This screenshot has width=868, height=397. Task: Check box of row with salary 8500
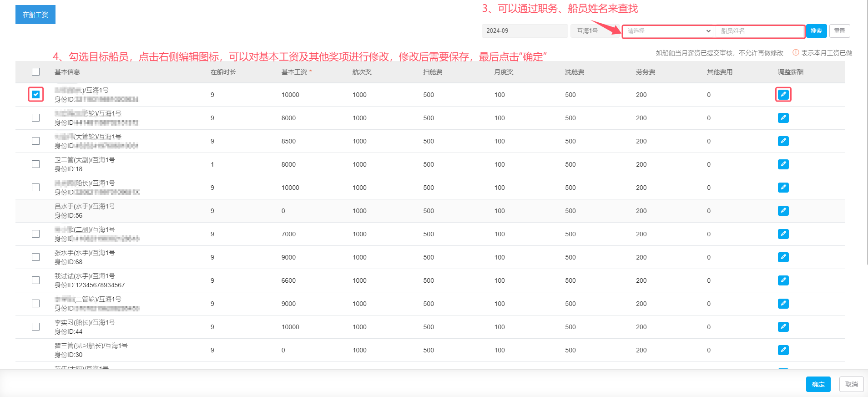pos(35,141)
